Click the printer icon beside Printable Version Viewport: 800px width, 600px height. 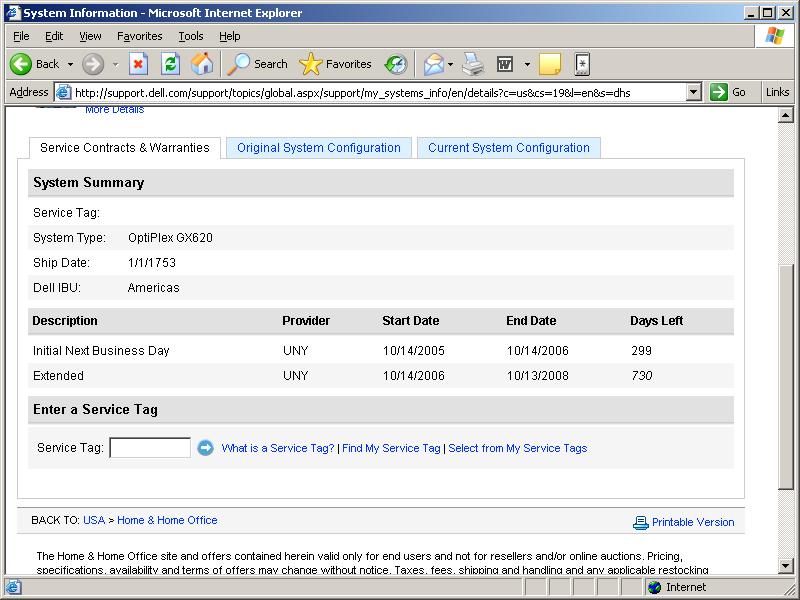click(640, 522)
